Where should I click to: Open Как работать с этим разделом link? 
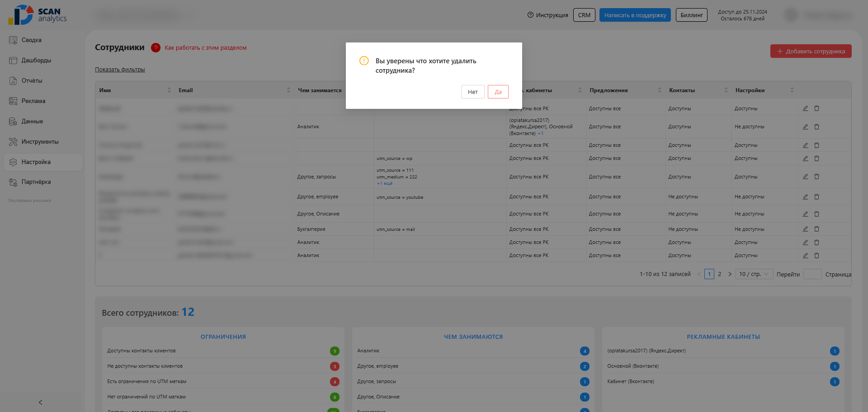(206, 48)
